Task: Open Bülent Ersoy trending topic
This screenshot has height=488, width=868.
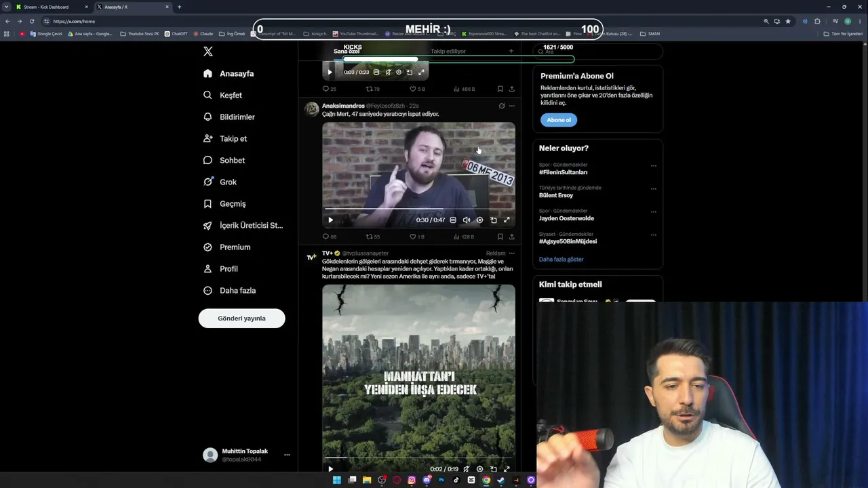Action: (x=556, y=195)
